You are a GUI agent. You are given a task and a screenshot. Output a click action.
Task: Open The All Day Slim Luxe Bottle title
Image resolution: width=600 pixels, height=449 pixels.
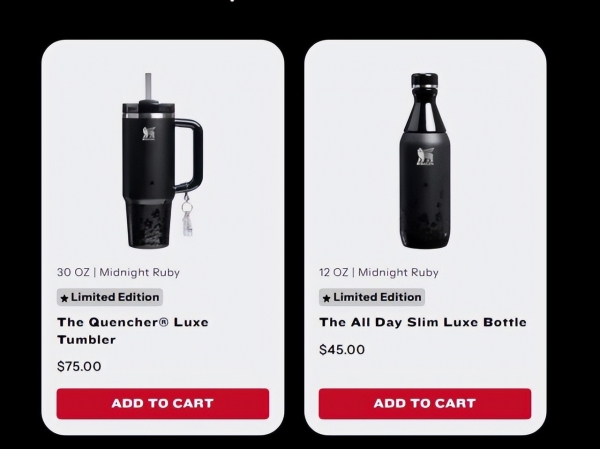423,322
